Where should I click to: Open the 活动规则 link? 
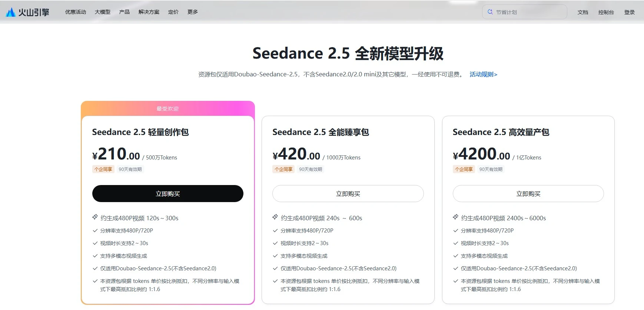[484, 74]
